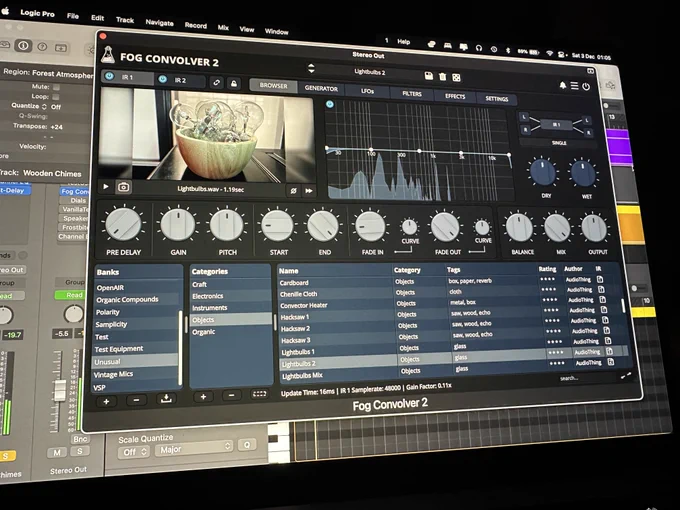Click the OUTPUT knob
The image size is (680, 510).
pos(594,228)
